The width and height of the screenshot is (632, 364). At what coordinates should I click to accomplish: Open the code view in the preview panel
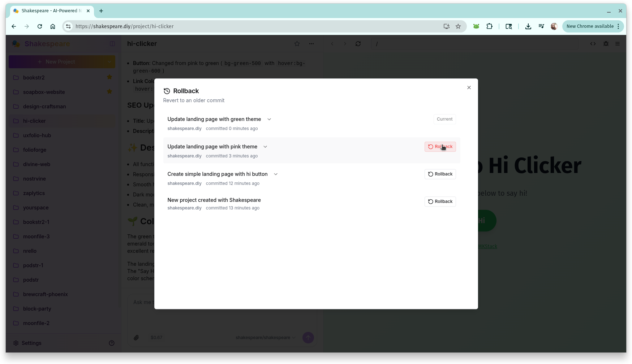pyautogui.click(x=593, y=43)
